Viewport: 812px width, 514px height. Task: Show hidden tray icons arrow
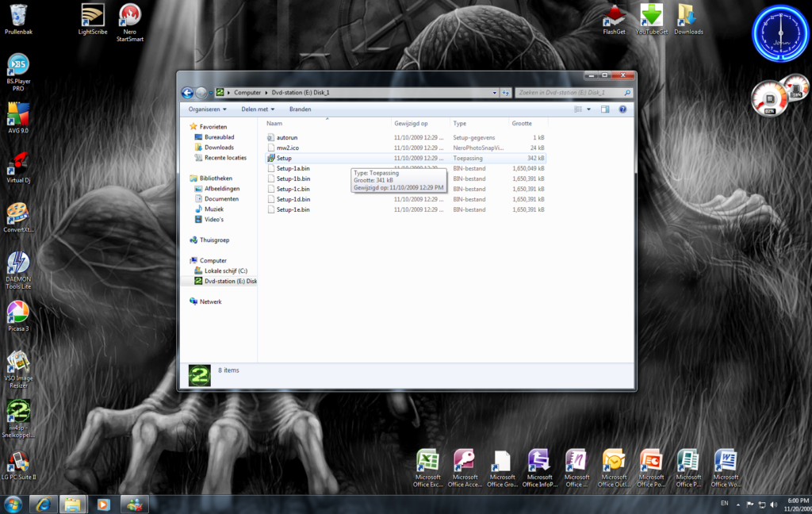tap(738, 504)
